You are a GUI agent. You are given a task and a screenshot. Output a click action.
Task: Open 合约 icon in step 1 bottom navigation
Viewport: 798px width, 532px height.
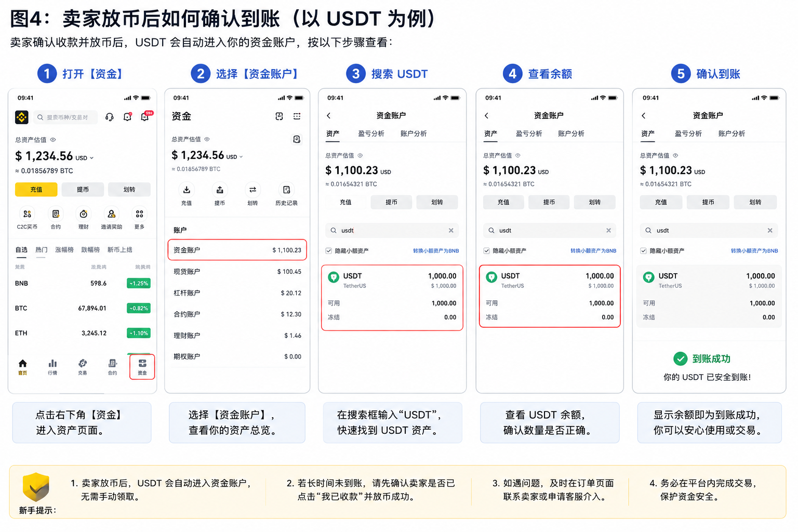(x=112, y=364)
